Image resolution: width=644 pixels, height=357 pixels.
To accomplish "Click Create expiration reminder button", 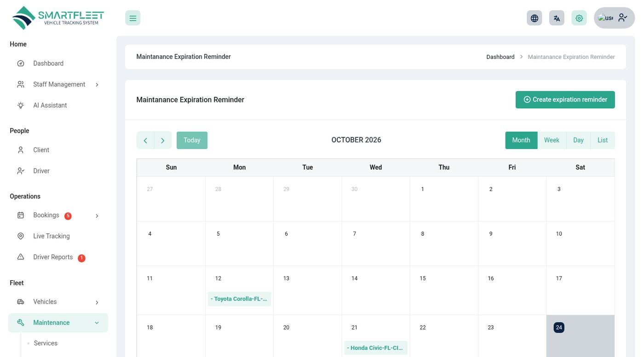I will tap(565, 100).
